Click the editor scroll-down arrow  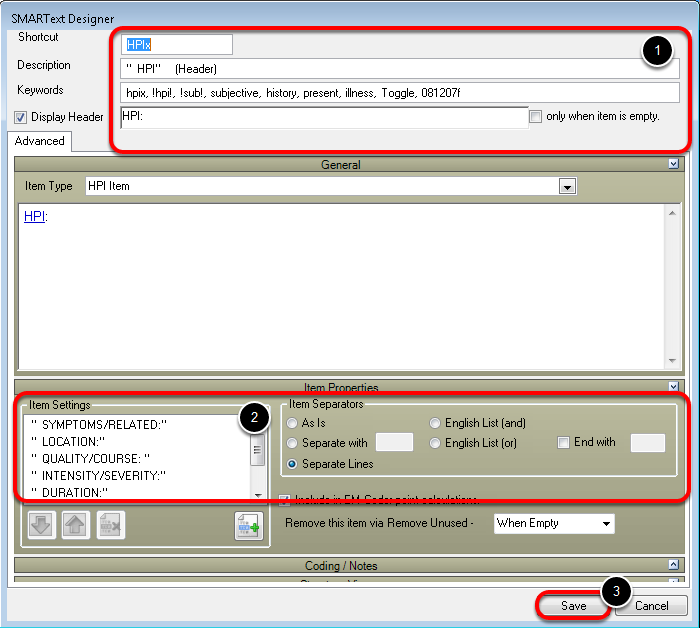[x=672, y=361]
